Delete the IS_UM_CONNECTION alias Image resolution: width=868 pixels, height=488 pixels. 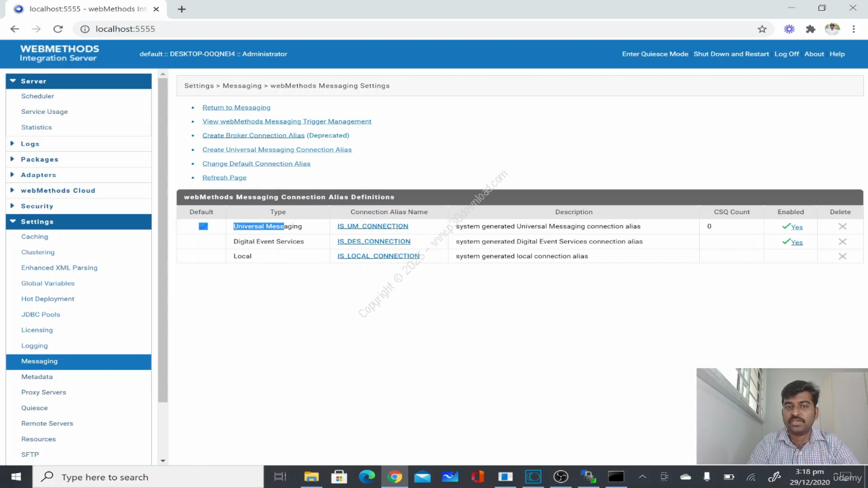point(842,226)
